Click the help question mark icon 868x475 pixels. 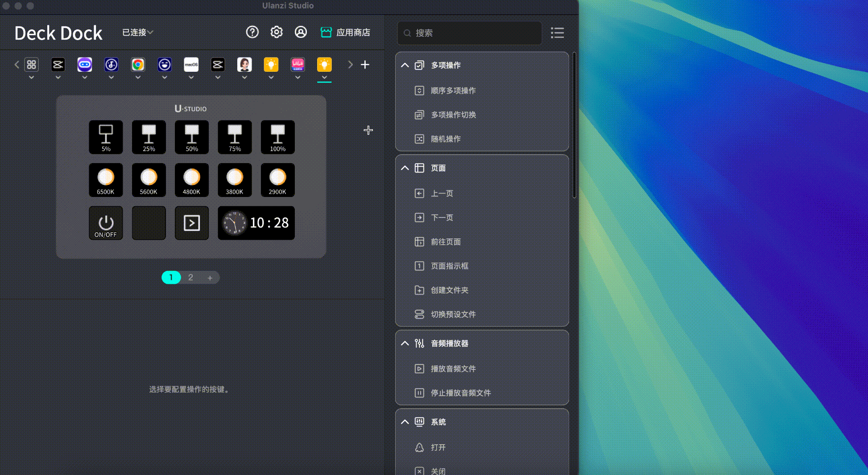click(252, 32)
